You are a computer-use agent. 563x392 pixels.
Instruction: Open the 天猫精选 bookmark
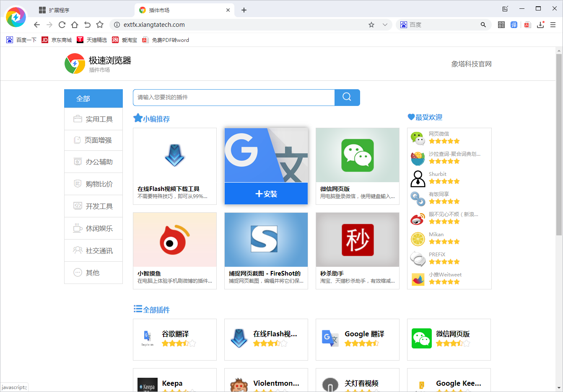[x=92, y=40]
